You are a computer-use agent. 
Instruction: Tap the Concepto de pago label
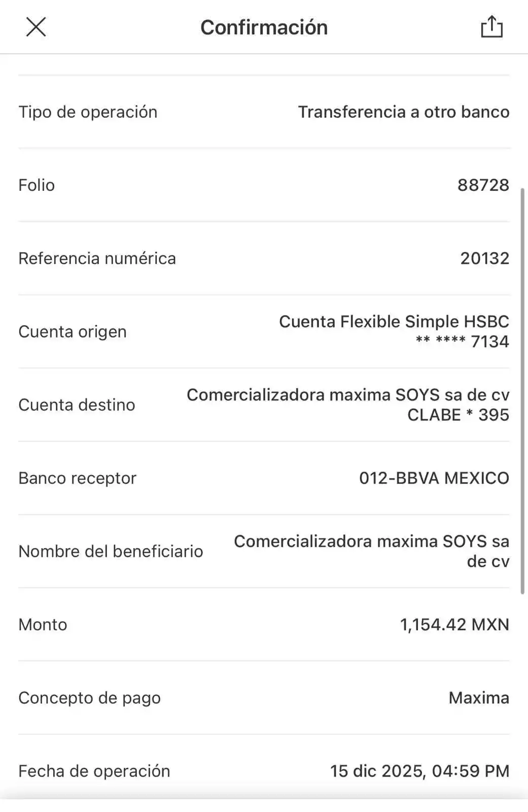(x=89, y=698)
